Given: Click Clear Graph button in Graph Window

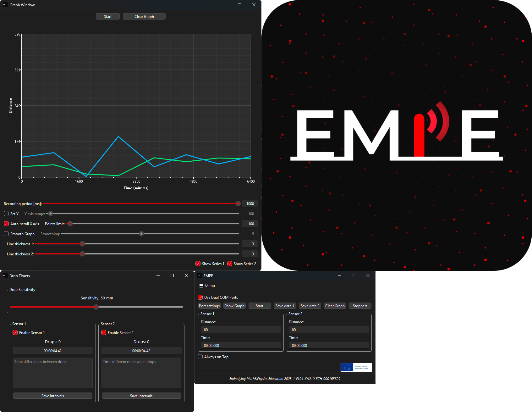Looking at the screenshot, I should point(144,17).
